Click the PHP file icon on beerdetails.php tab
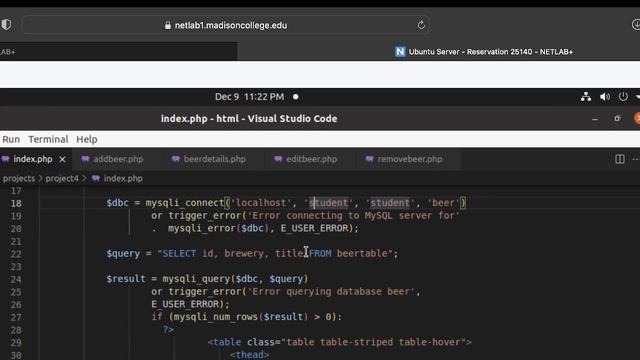The height and width of the screenshot is (360, 640). click(x=176, y=159)
